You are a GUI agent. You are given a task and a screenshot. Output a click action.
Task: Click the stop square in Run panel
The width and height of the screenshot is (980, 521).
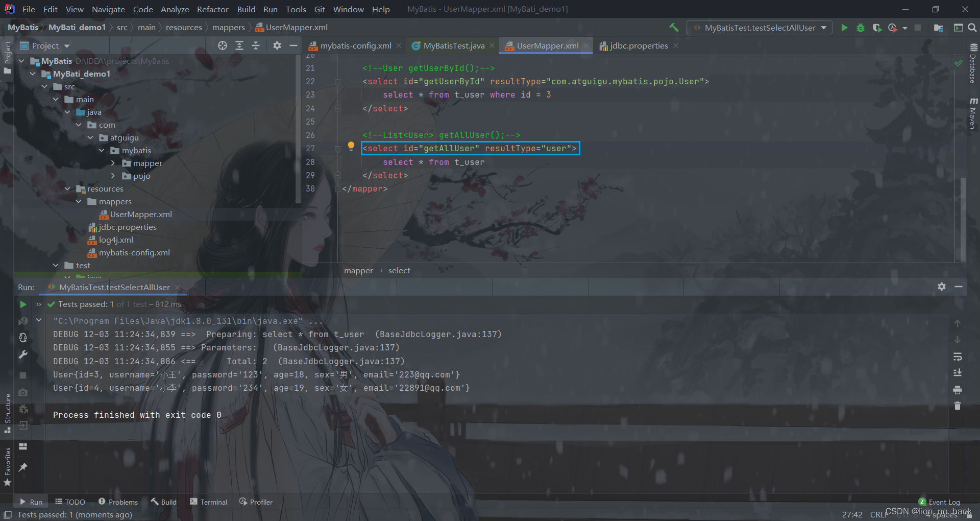[x=23, y=375]
